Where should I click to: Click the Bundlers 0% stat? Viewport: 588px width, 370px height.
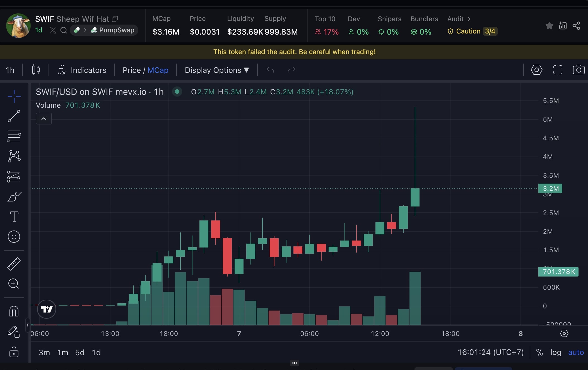[x=424, y=26]
